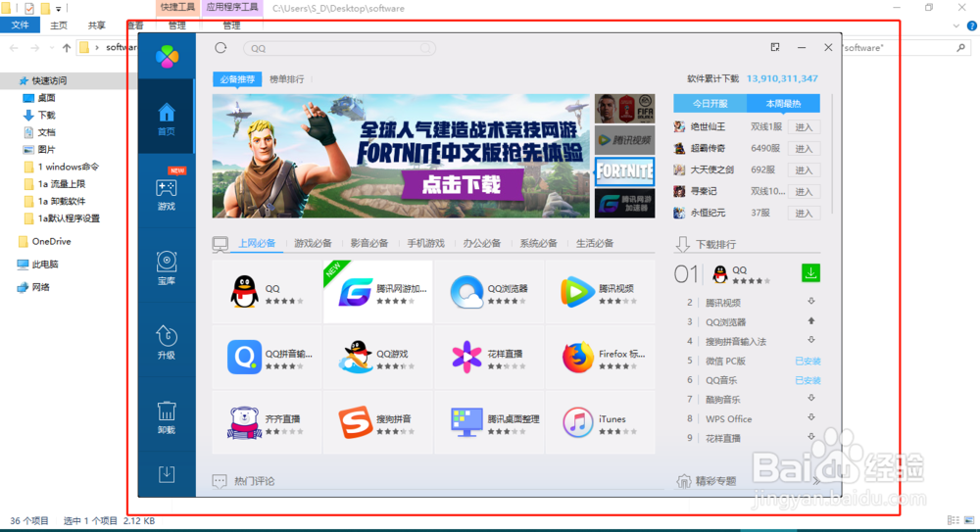Select the QQ游戏 app tile

pyautogui.click(x=377, y=357)
